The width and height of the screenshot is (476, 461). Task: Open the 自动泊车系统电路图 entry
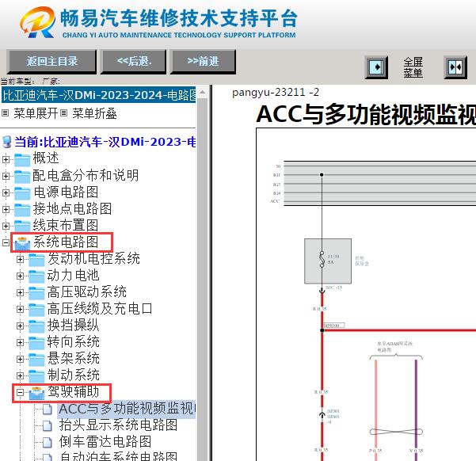118,456
